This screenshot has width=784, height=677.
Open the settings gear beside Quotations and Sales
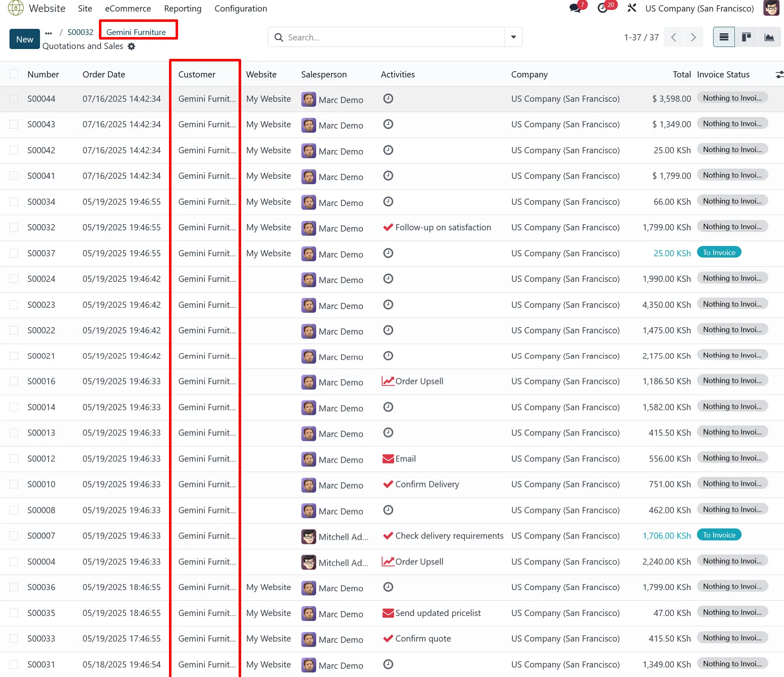click(131, 47)
